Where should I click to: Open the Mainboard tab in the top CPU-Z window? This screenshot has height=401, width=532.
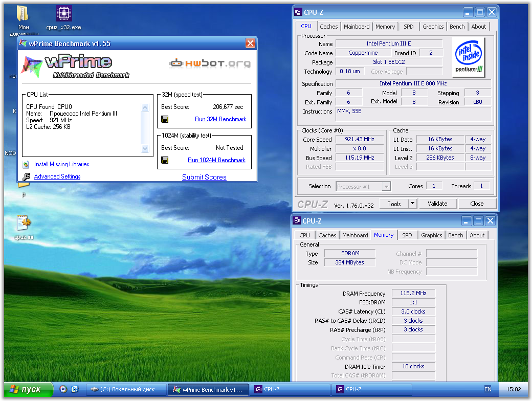tap(357, 27)
